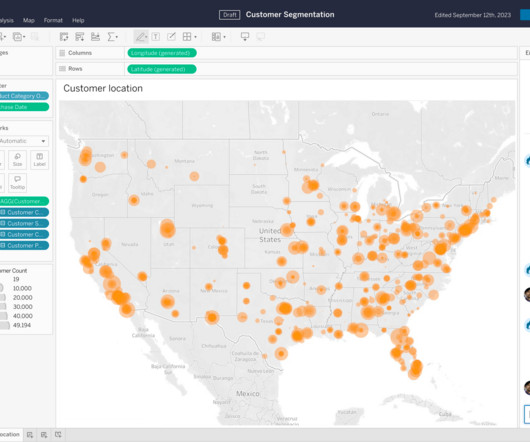
Task: Open the Highlight pencil dropdown arrow
Action: pyautogui.click(x=146, y=37)
